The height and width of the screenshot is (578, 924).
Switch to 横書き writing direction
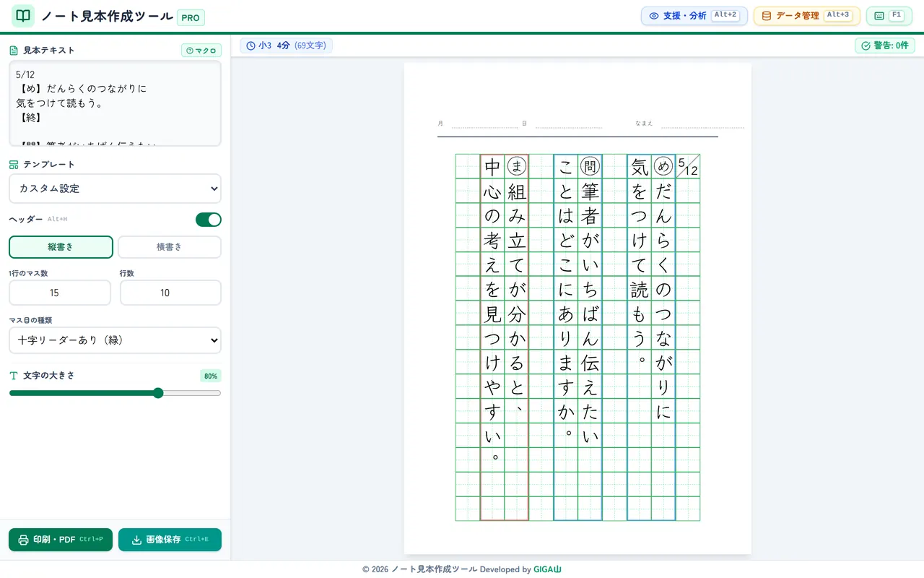[x=170, y=247]
